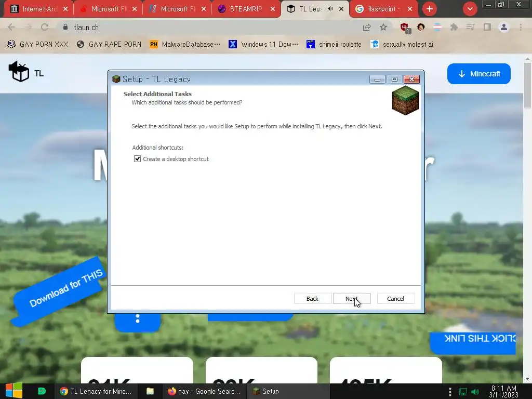The height and width of the screenshot is (399, 532).
Task: Minimize the Setup - TL Legacy dialog
Action: pos(377,79)
